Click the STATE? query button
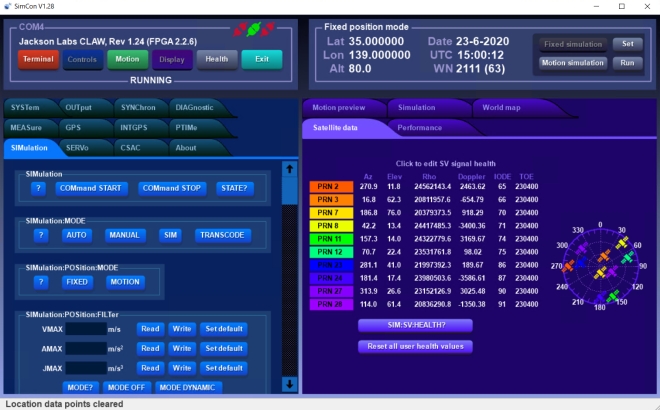 click(x=234, y=188)
